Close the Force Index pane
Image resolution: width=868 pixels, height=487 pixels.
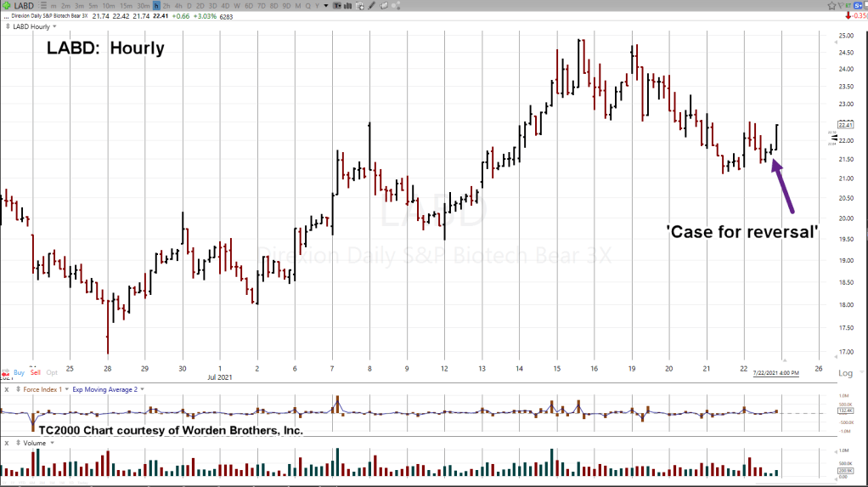point(7,388)
